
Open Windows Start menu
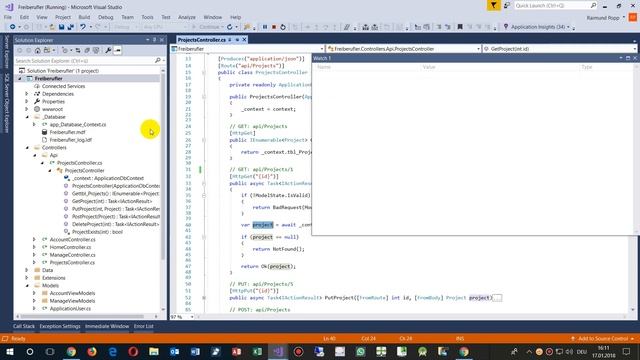pyautogui.click(x=9, y=351)
